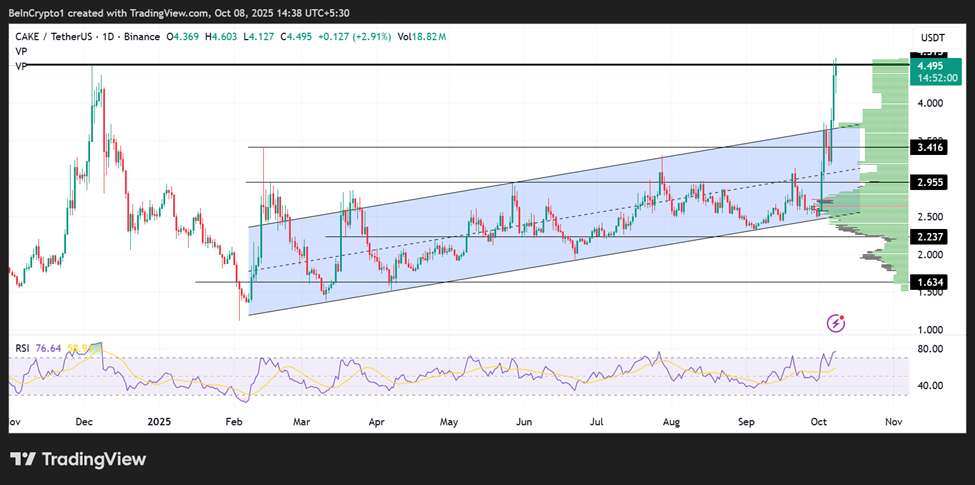Click the 2.237 horizontal line price label
The width and height of the screenshot is (975, 485).
coord(931,237)
